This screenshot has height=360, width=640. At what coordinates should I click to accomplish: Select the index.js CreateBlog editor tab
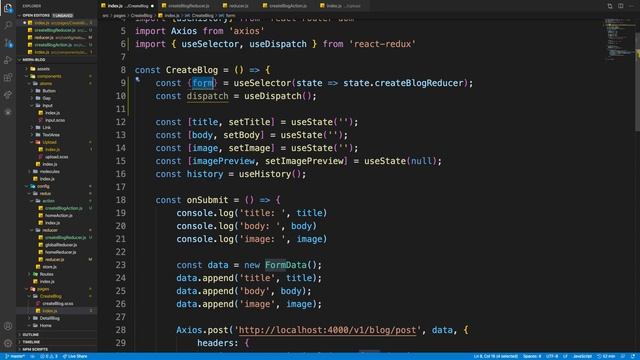(127, 6)
